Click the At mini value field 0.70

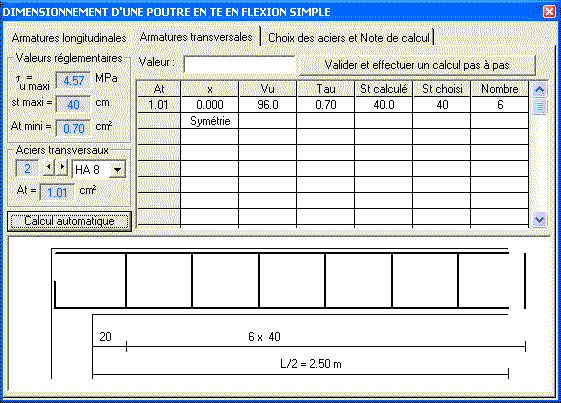73,128
